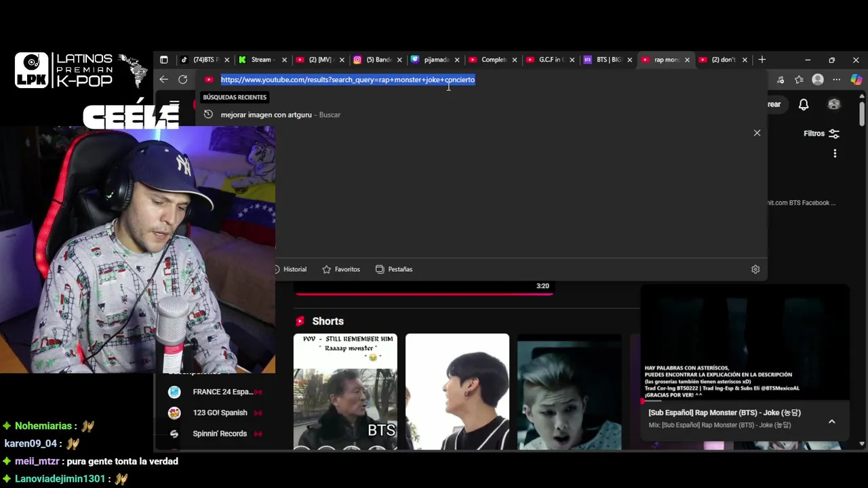Open a new browser tab

(762, 60)
